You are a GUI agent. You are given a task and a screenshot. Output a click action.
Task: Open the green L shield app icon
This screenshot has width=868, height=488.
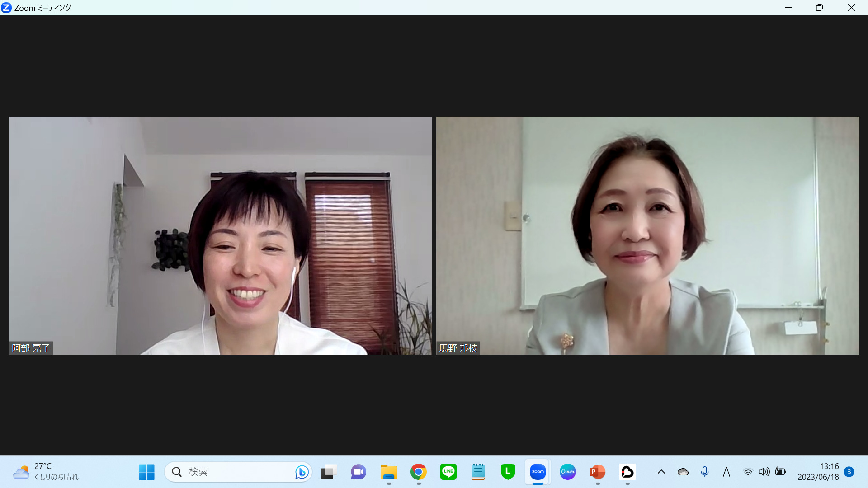(508, 472)
